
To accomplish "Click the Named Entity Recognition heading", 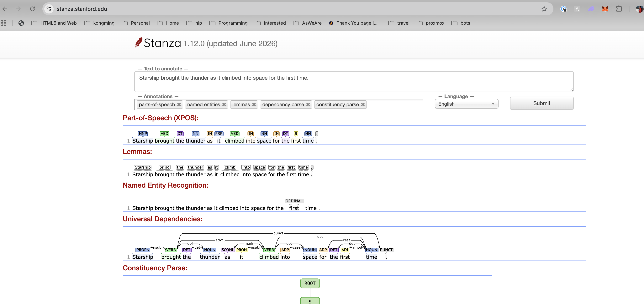I will [165, 185].
